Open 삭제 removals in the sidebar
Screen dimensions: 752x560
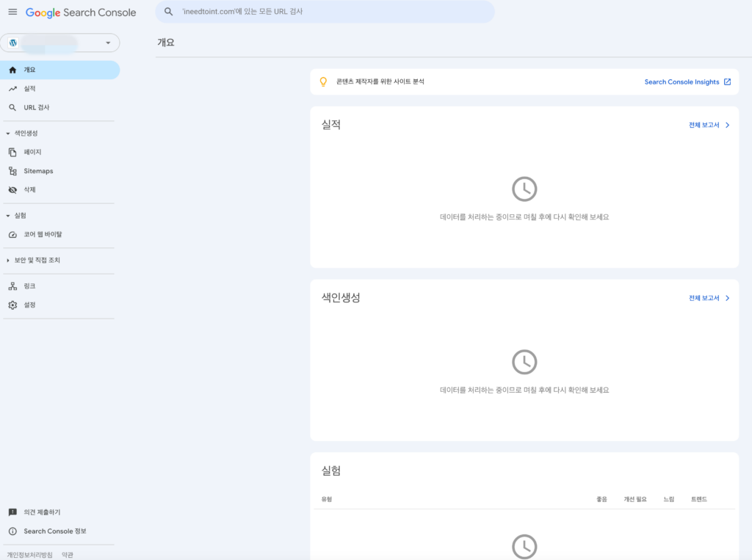point(59,190)
